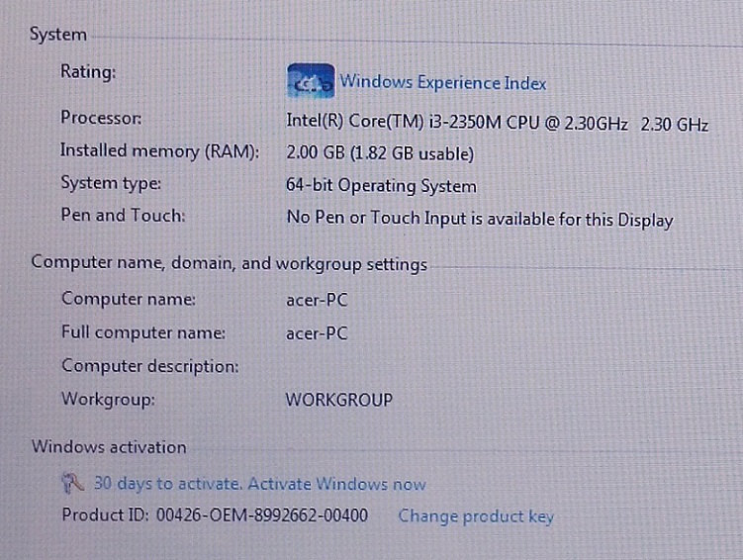Click the System section heading
743x560 pixels.
point(58,35)
